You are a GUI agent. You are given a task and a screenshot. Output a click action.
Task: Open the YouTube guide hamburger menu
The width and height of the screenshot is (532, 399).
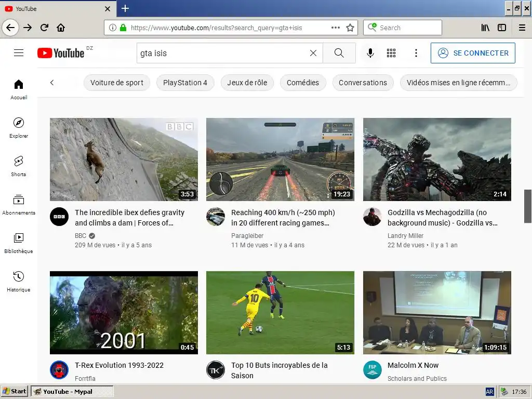19,53
